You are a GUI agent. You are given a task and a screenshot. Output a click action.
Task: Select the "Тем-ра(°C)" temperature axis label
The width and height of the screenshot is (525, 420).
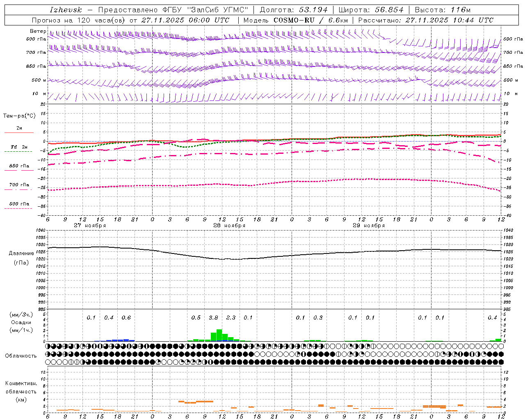[19, 116]
